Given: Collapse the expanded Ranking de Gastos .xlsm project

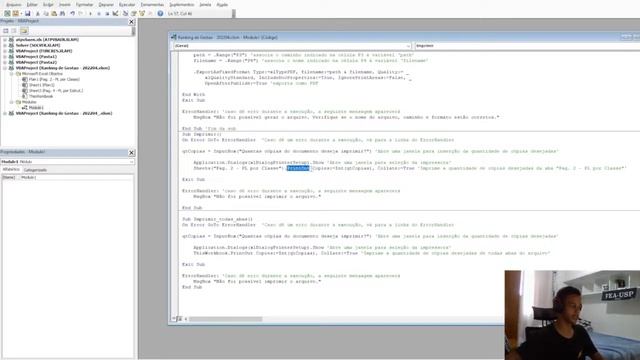Looking at the screenshot, I should click(5, 68).
